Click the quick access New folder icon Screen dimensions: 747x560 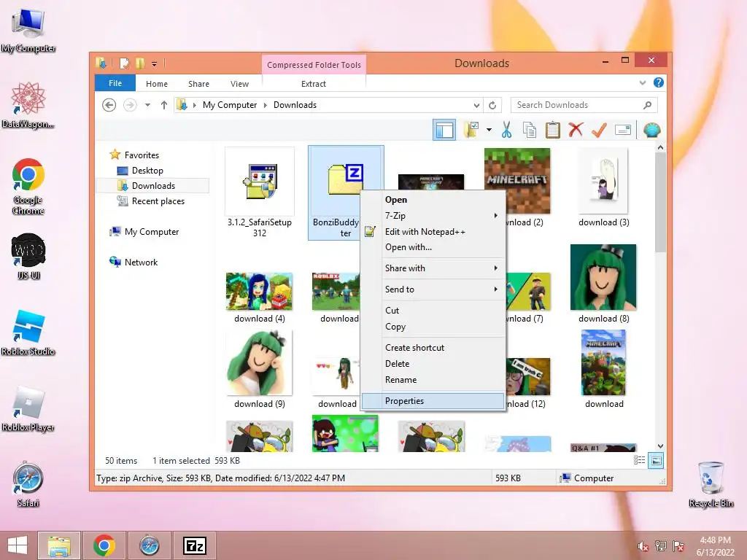click(x=140, y=63)
